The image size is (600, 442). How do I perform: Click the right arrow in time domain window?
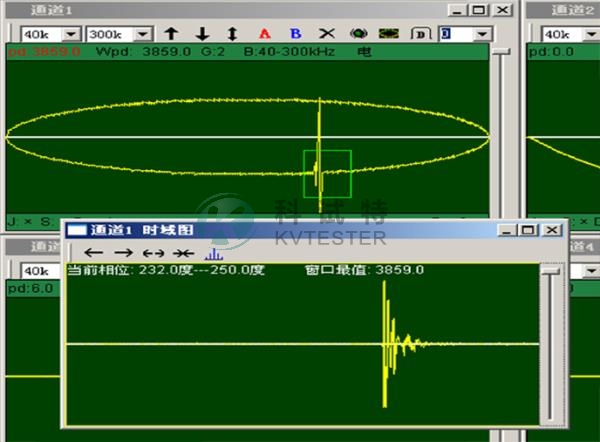pos(124,253)
